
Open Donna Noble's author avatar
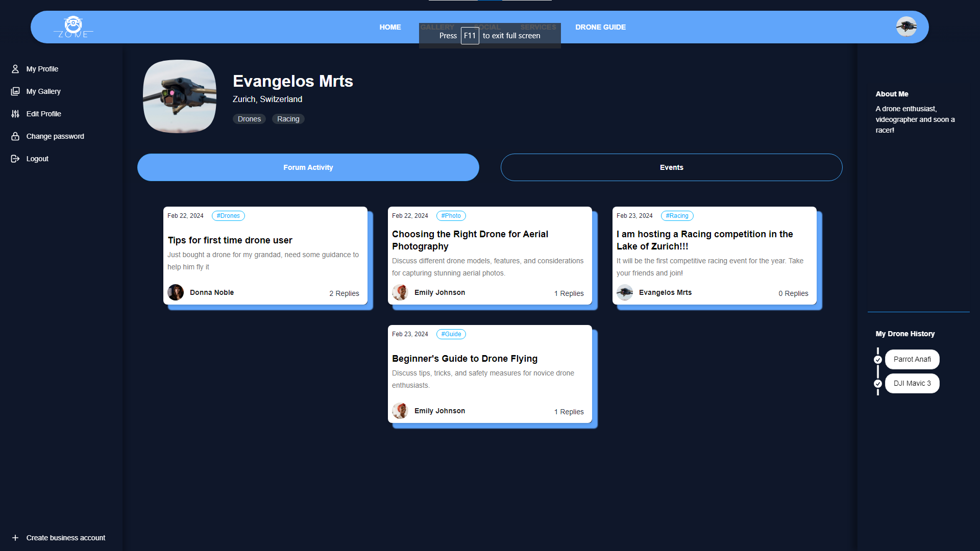(x=176, y=292)
